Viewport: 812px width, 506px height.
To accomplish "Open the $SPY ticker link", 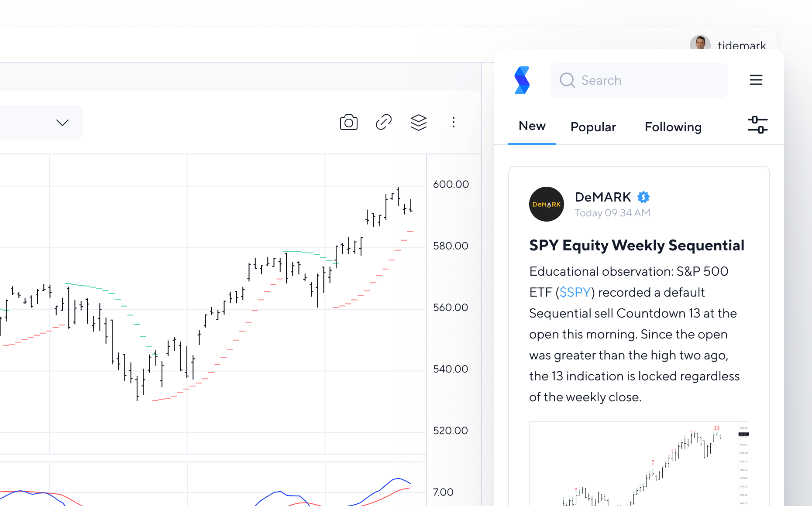I will (575, 292).
